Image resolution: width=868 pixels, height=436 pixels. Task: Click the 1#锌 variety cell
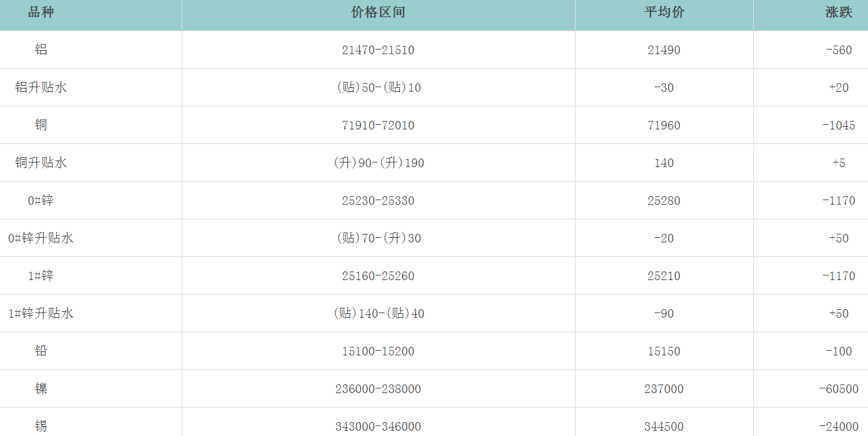(41, 275)
